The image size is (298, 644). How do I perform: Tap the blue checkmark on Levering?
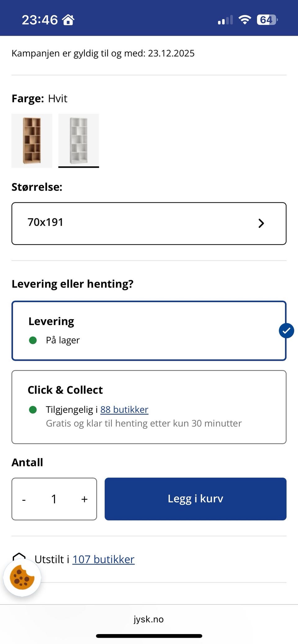[x=286, y=330]
